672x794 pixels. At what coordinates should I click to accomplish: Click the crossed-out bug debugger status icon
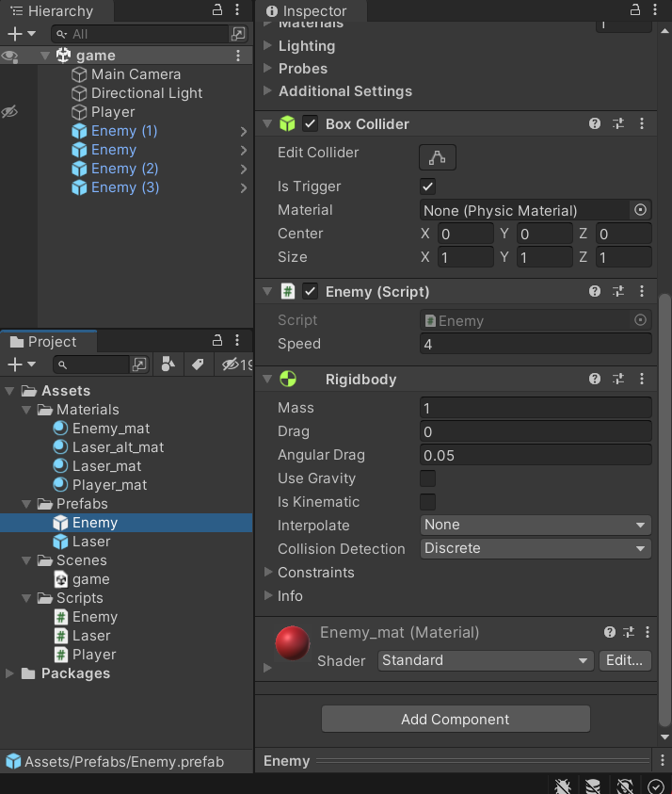pos(562,785)
